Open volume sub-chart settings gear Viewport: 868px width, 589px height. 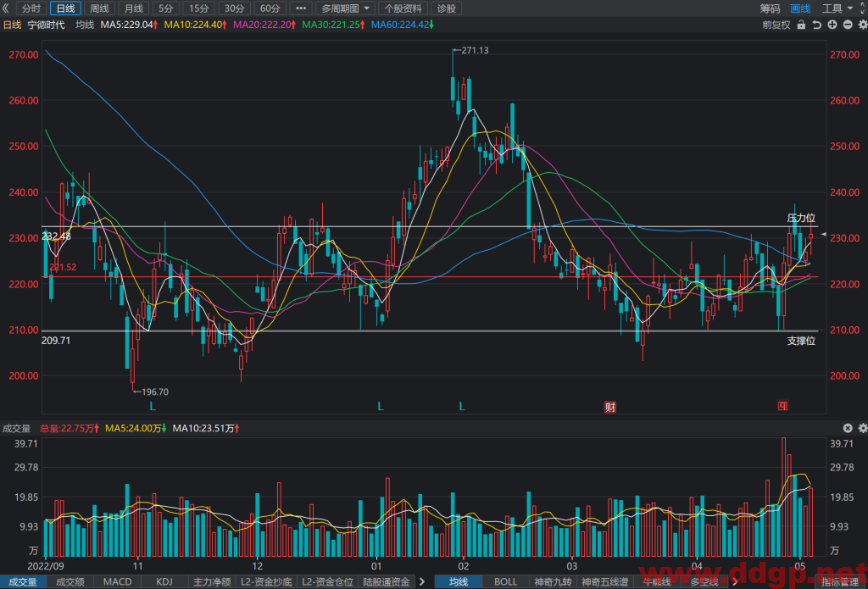(862, 428)
